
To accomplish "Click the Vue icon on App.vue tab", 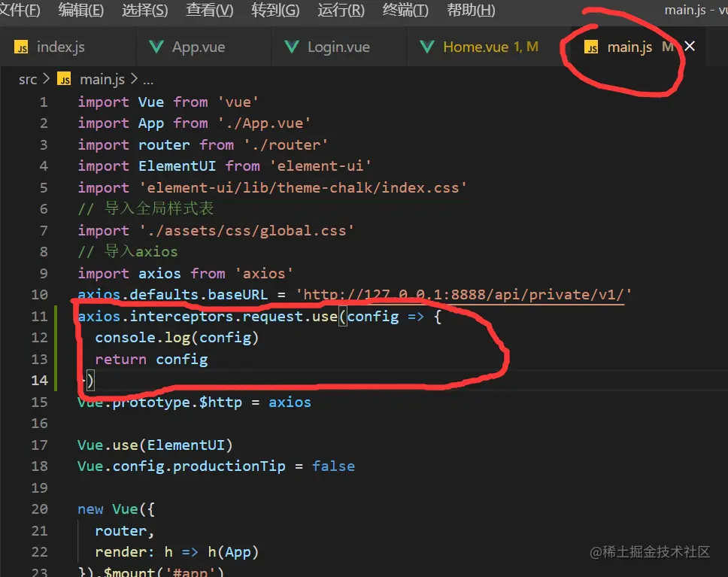I will [x=156, y=47].
